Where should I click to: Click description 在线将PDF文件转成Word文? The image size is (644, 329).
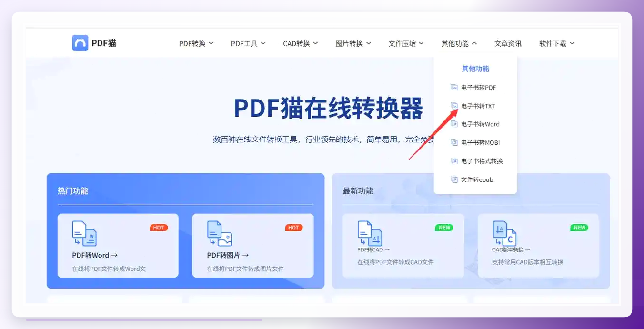109,269
